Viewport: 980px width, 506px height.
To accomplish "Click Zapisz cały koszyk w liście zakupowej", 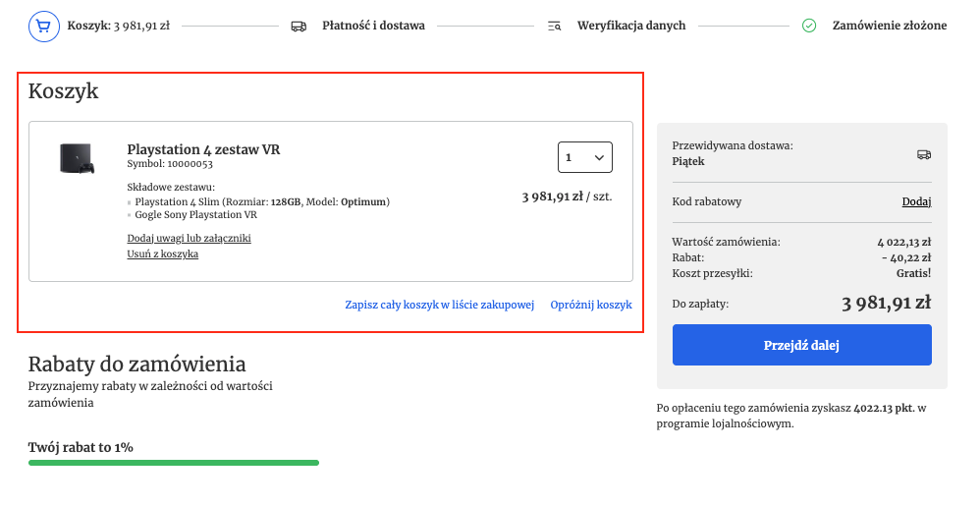I will pyautogui.click(x=439, y=305).
